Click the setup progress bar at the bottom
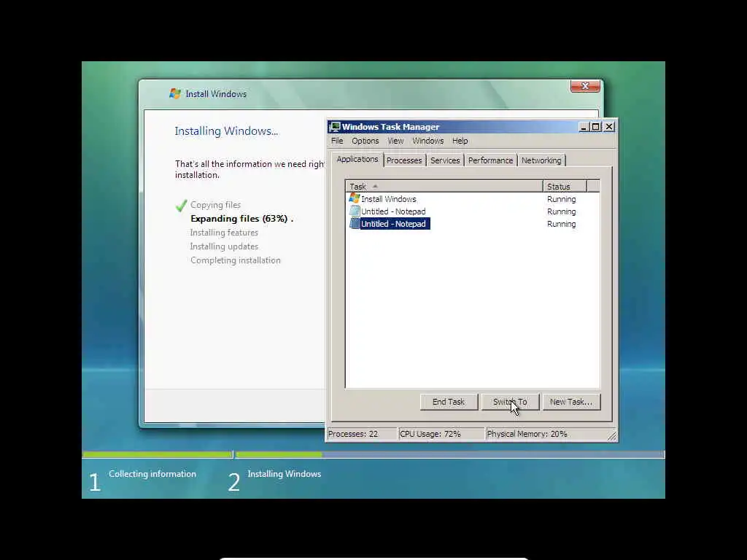 (x=373, y=455)
